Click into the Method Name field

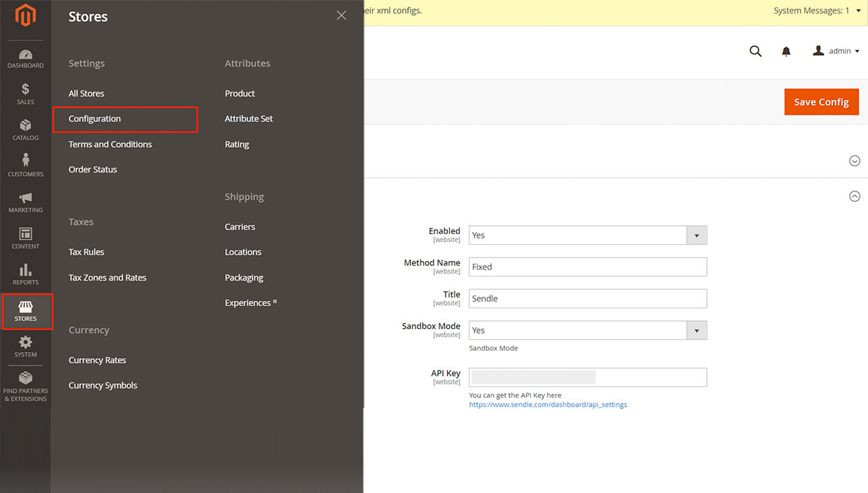pos(587,267)
